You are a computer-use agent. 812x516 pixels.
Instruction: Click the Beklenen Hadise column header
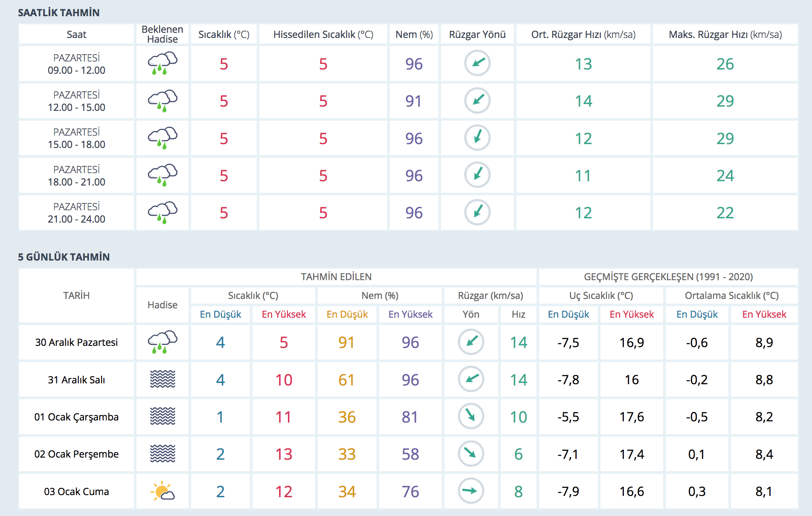click(162, 34)
